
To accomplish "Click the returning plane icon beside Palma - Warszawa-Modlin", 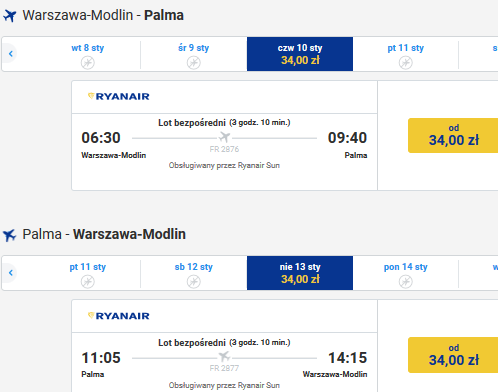I will 10,235.
